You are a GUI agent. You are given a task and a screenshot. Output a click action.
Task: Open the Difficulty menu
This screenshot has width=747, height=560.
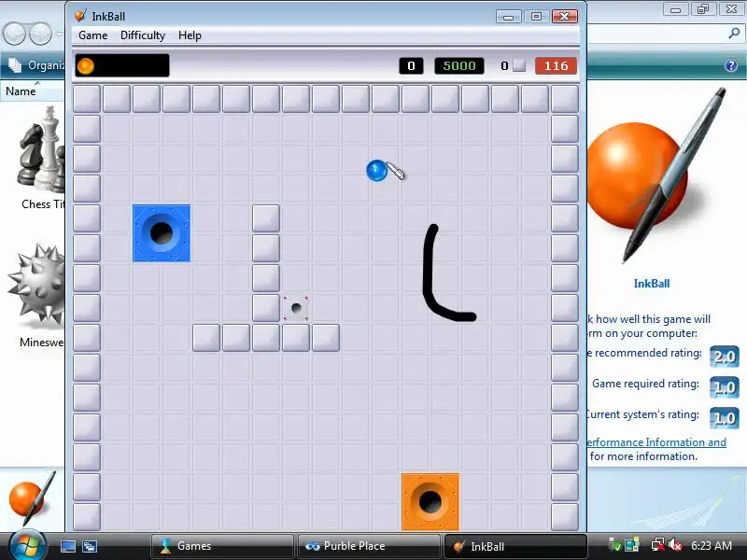point(143,35)
